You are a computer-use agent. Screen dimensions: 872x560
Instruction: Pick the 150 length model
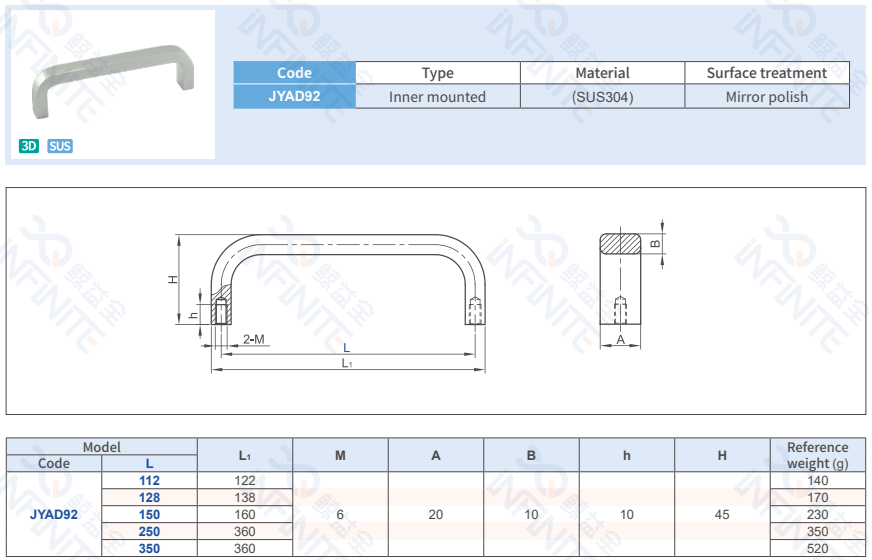point(149,515)
